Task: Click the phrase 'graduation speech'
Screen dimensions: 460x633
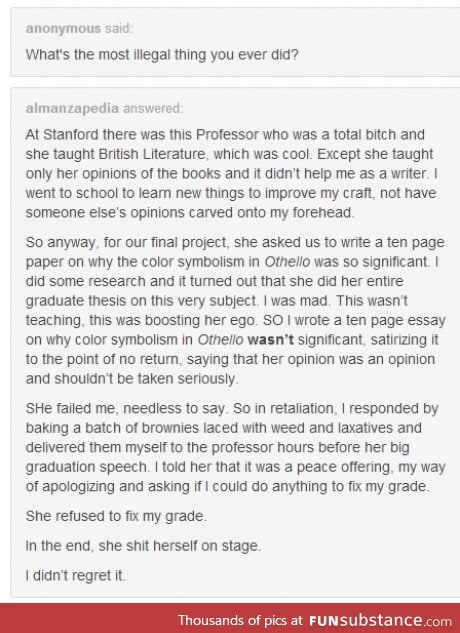Action: 86,467
